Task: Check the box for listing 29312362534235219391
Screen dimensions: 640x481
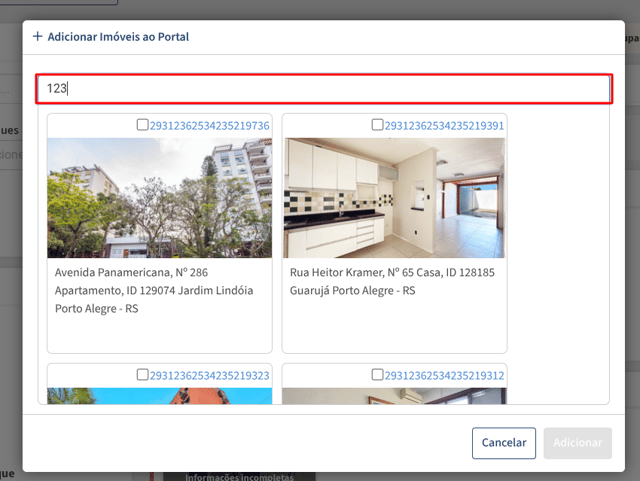Action: (378, 125)
